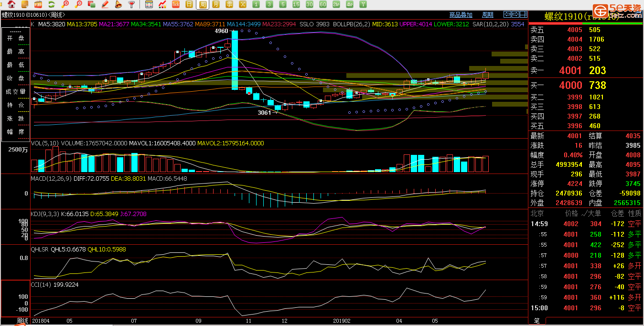Select the daily 日 period
644x326 pixels.
coord(189,4)
